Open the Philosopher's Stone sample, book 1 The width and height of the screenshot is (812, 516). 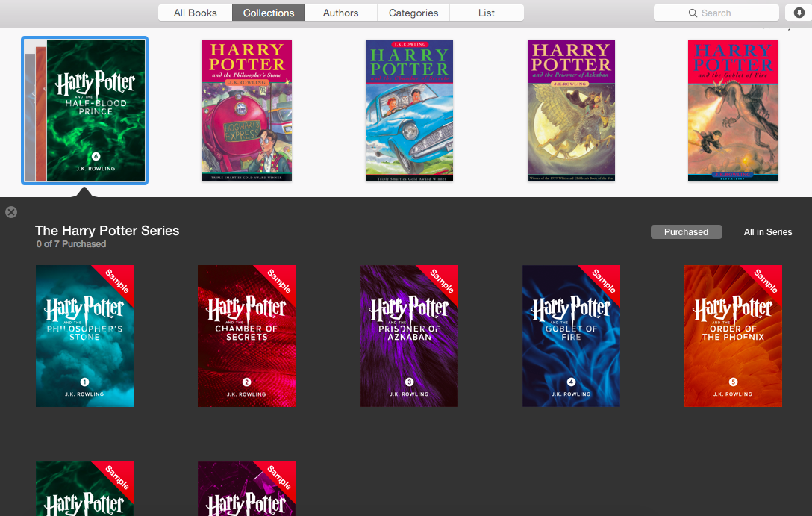click(84, 336)
